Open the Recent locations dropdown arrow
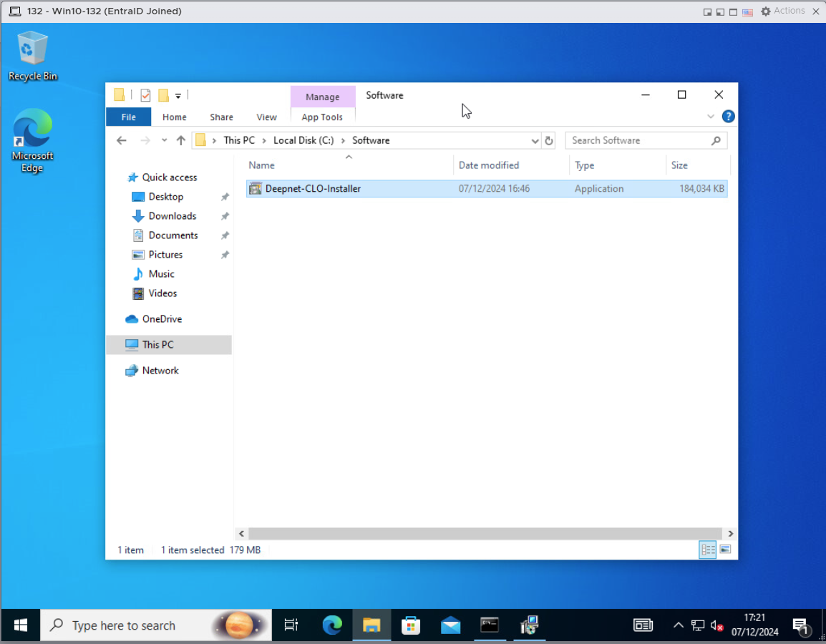Image resolution: width=826 pixels, height=644 pixels. (164, 141)
